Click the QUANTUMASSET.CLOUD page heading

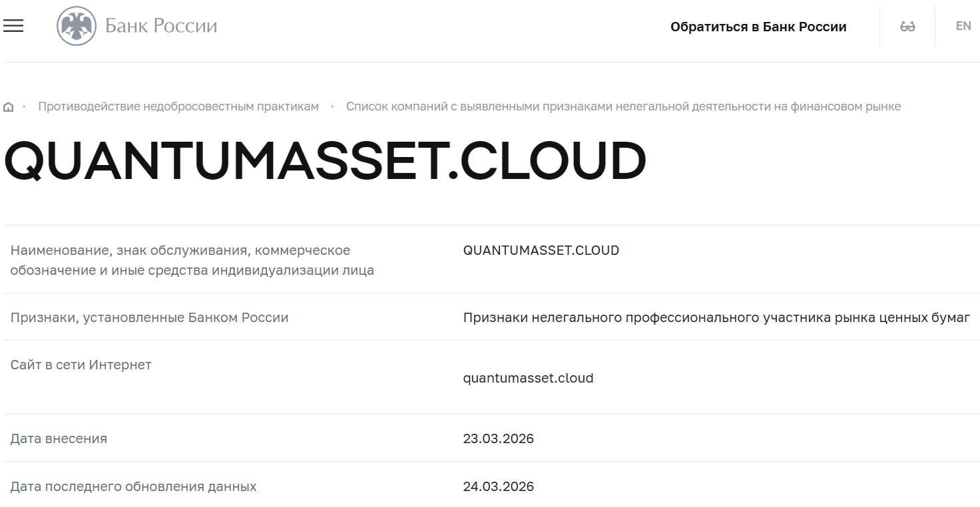pos(325,158)
